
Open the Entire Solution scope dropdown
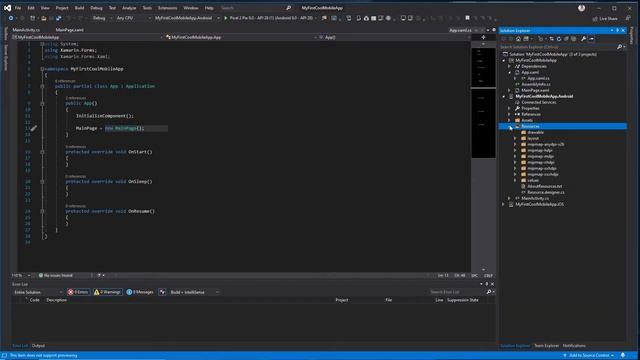(x=38, y=292)
